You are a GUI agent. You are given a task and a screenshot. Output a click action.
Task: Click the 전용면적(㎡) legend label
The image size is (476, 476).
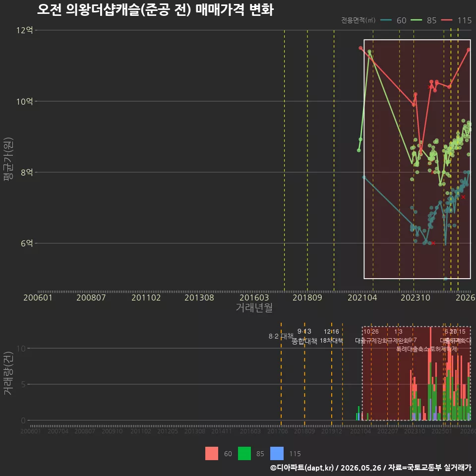tap(358, 20)
